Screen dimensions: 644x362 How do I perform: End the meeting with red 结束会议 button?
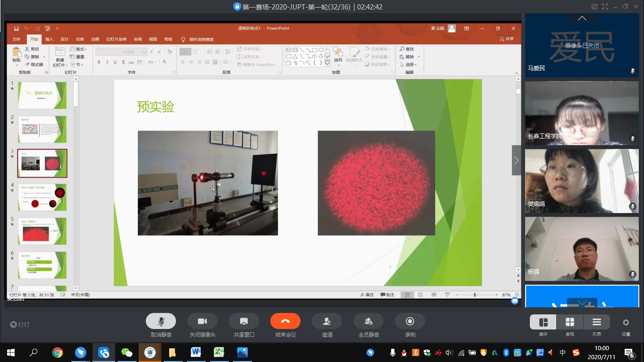[285, 321]
